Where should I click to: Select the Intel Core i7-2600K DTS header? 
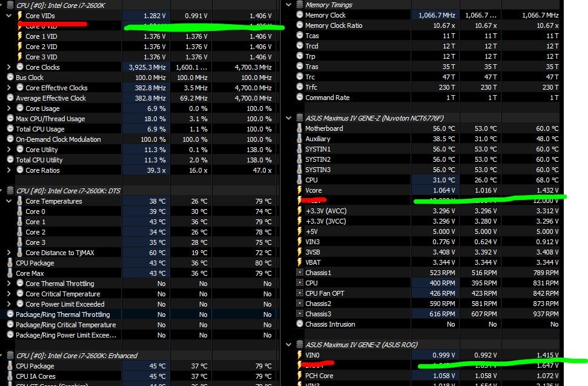[140, 191]
